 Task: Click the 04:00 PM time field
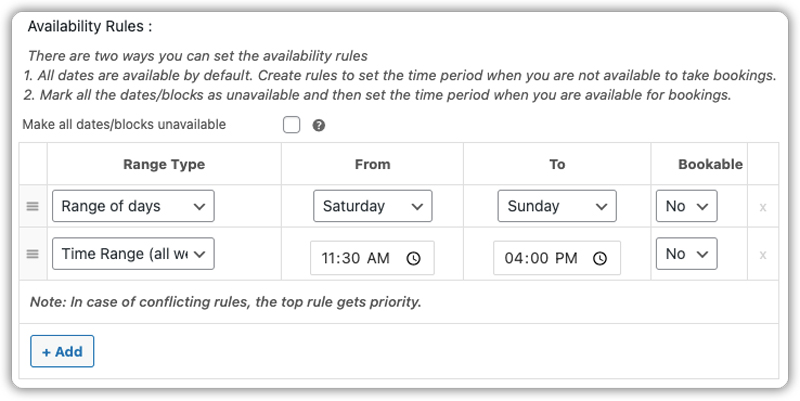557,258
